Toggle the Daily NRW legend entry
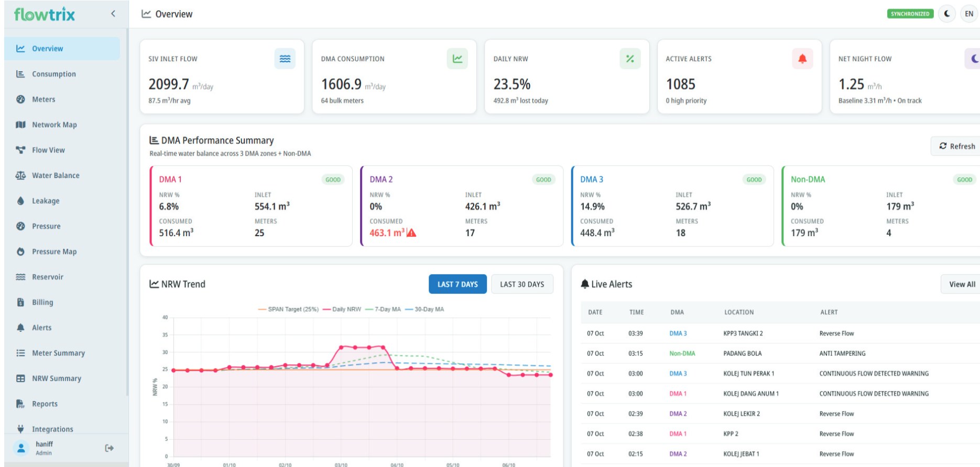 coord(342,309)
